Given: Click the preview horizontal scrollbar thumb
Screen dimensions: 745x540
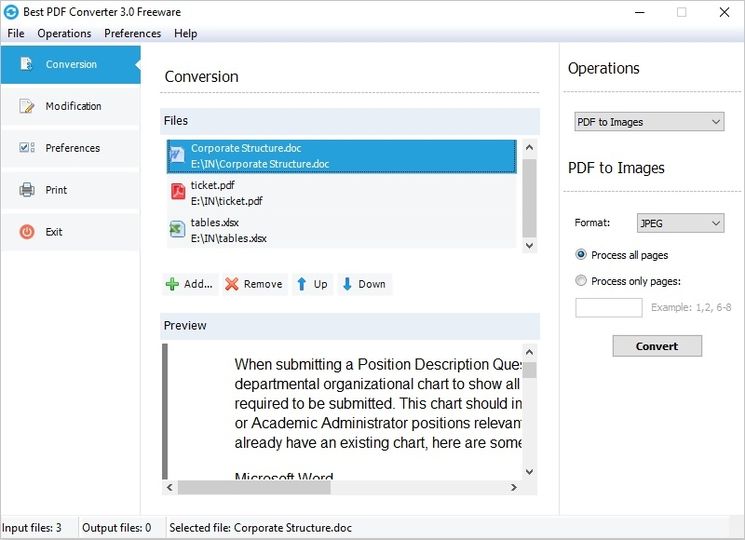Looking at the screenshot, I should click(254, 487).
